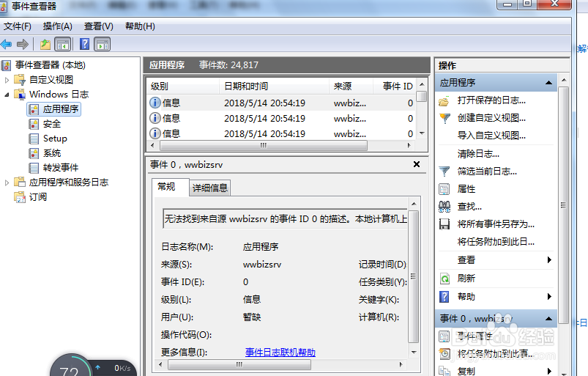This screenshot has height=376, width=588.
Task: Click the 复制 copy icon
Action: coord(444,371)
